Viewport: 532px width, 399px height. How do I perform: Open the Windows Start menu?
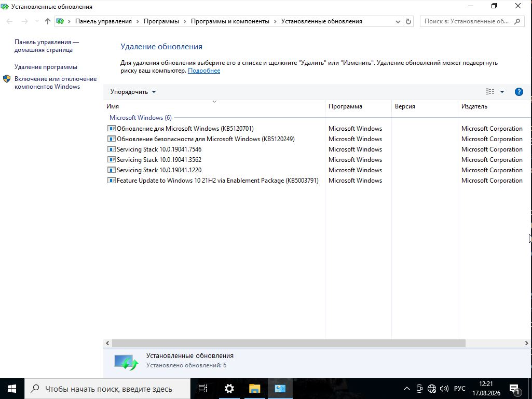pyautogui.click(x=12, y=389)
